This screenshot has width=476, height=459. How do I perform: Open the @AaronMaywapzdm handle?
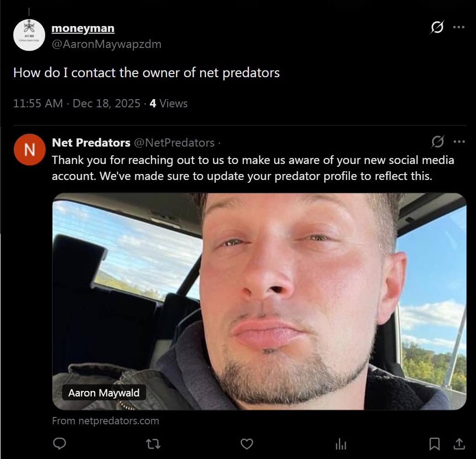pyautogui.click(x=106, y=44)
